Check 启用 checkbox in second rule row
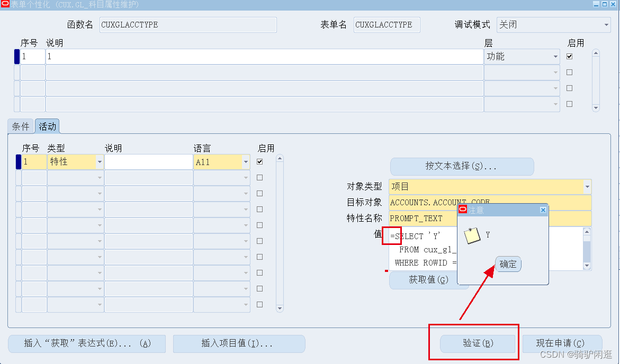The height and width of the screenshot is (364, 620). [x=569, y=72]
